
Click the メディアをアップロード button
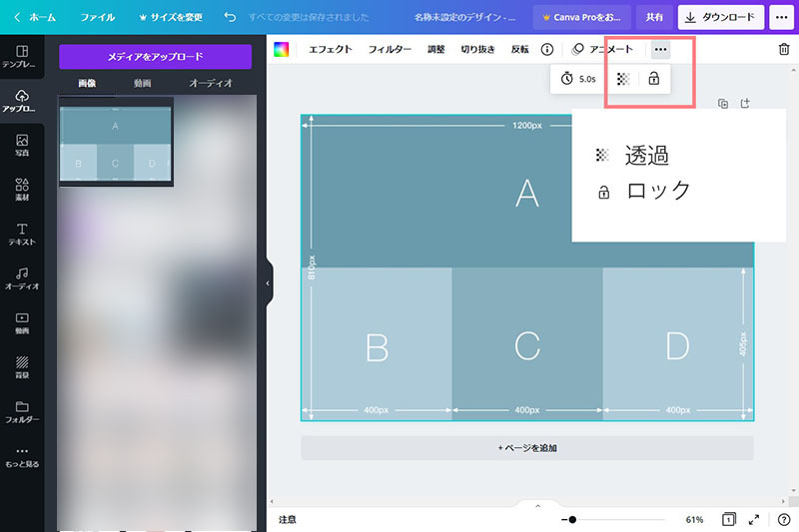155,57
